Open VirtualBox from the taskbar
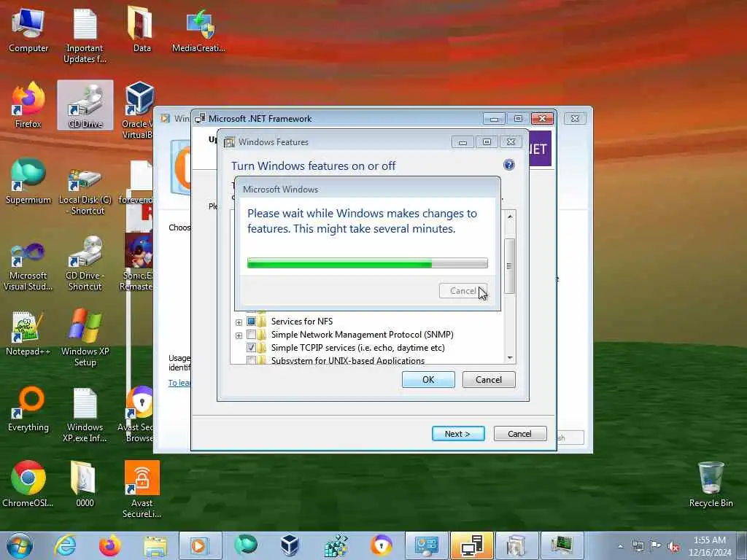The width and height of the screenshot is (747, 560). (290, 545)
